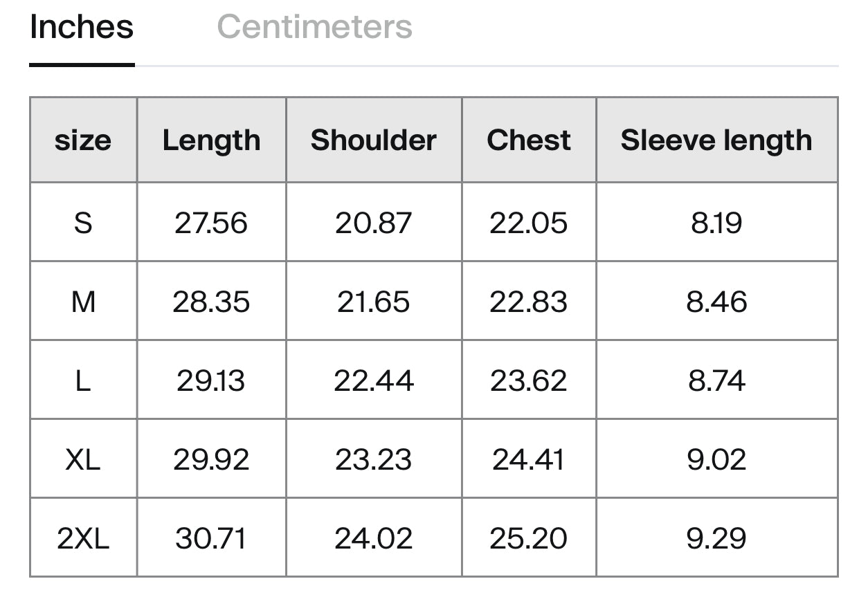Click the Shoulder column header
Image resolution: width=868 pixels, height=606 pixels.
(374, 140)
